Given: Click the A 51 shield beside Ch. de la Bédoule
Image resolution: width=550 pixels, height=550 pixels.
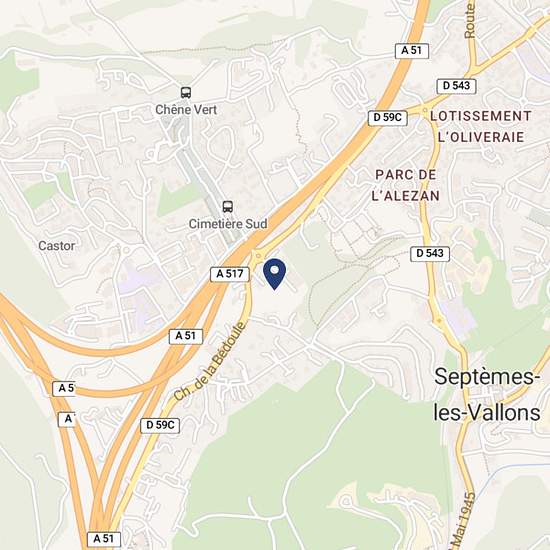Looking at the screenshot, I should point(186,336).
